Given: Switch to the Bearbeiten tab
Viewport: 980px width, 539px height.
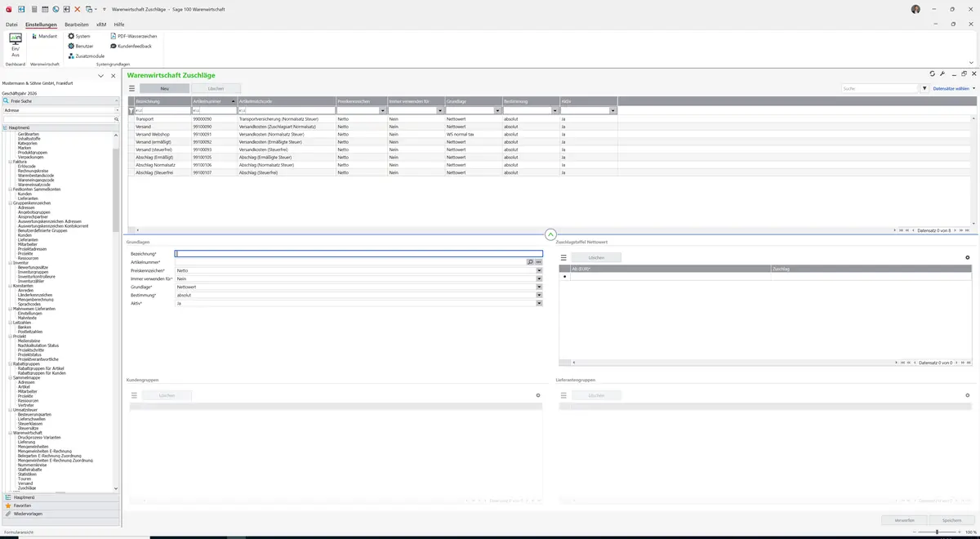Looking at the screenshot, I should tap(77, 24).
